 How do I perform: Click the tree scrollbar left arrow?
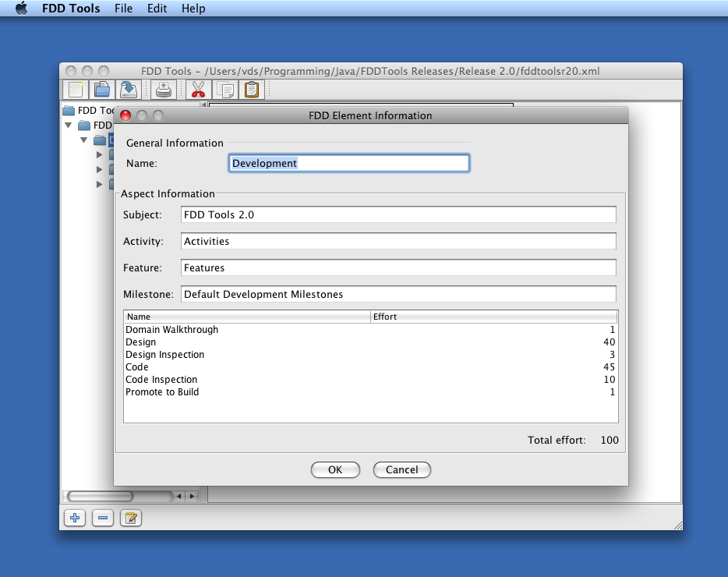178,496
